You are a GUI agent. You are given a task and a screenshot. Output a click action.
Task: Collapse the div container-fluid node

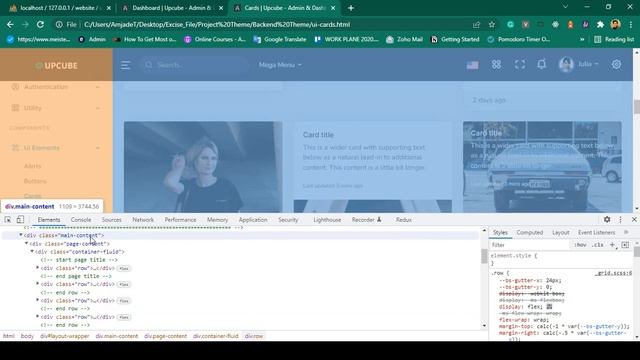tap(32, 251)
